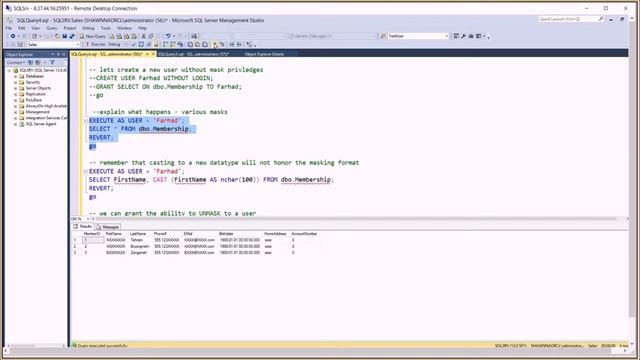
Task: Open the Project menu
Action: (x=70, y=28)
